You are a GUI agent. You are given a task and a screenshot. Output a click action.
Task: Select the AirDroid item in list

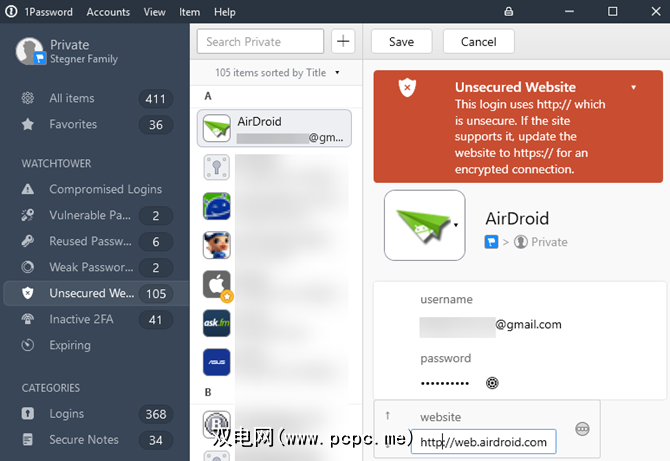pos(274,128)
